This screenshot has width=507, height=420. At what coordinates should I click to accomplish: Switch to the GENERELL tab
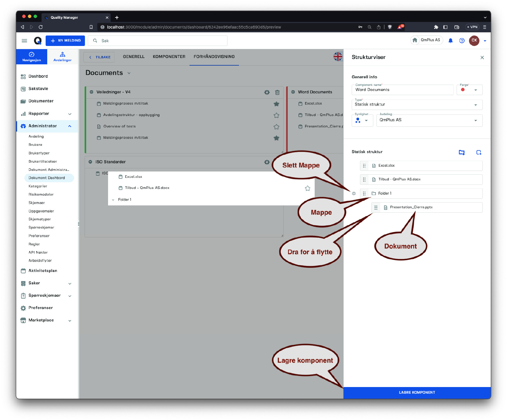[134, 57]
